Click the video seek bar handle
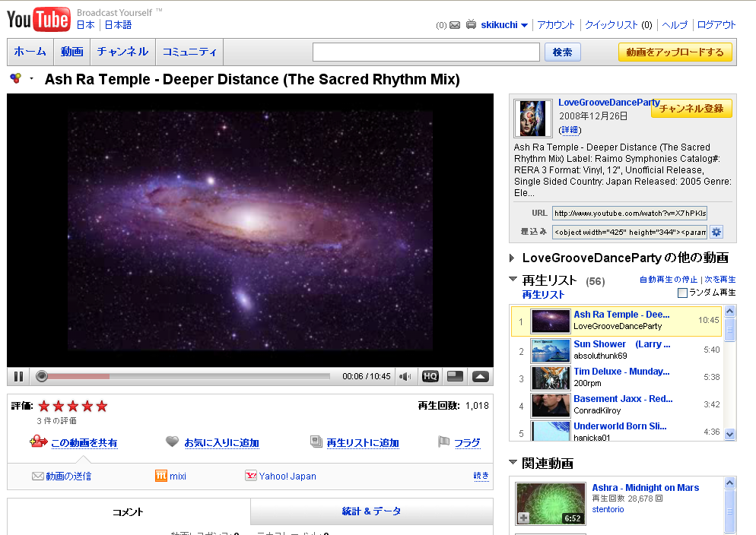This screenshot has height=535, width=756. (42, 376)
